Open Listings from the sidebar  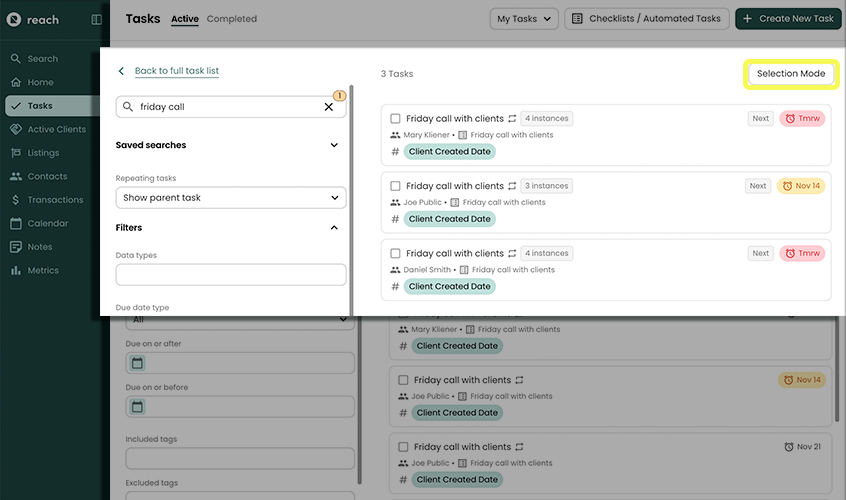pyautogui.click(x=43, y=153)
